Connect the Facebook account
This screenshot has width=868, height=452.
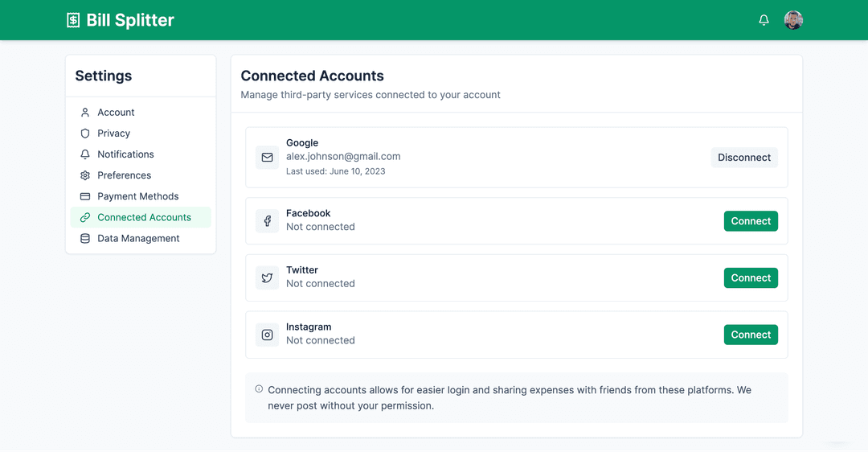point(751,221)
